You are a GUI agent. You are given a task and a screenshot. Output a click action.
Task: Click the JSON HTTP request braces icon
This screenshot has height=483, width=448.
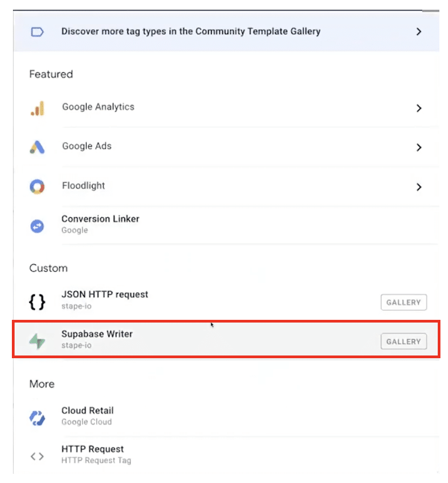tap(37, 302)
